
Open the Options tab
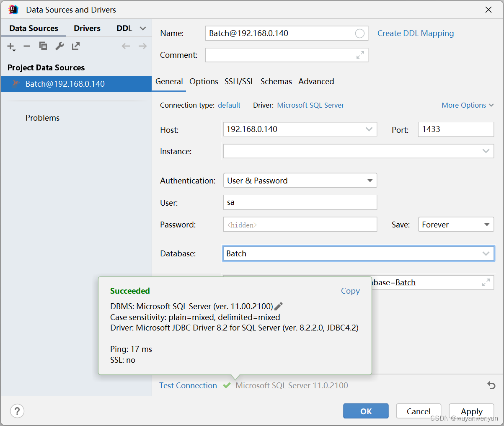coord(204,81)
